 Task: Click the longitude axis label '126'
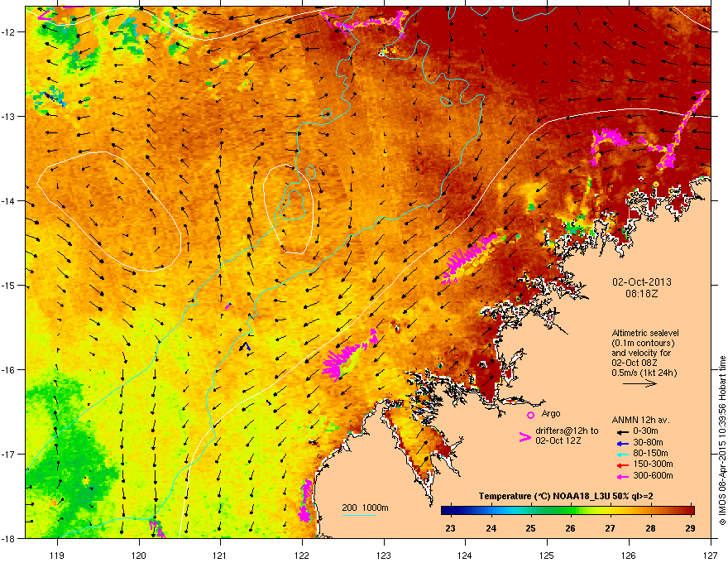[629, 555]
